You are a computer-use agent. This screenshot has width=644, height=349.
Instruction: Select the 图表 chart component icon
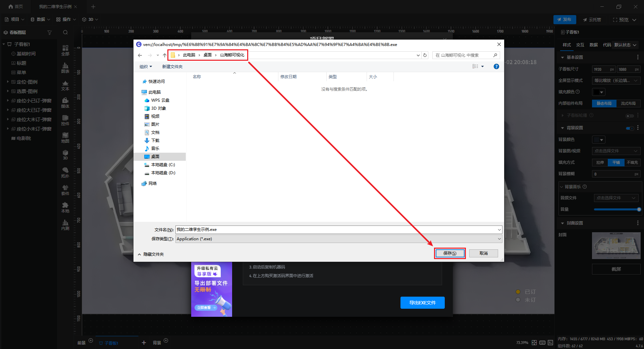tap(65, 68)
